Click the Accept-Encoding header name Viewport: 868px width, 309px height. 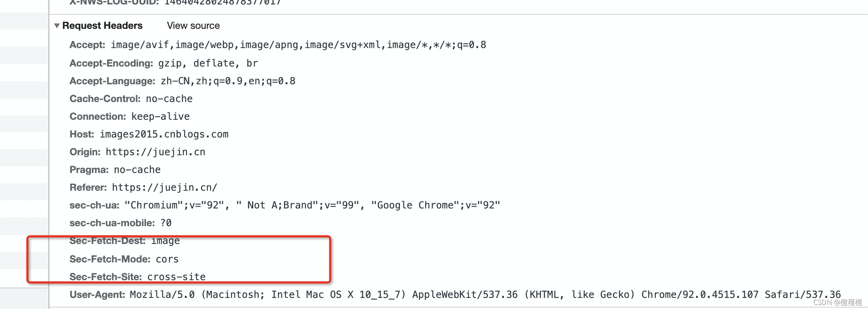111,63
